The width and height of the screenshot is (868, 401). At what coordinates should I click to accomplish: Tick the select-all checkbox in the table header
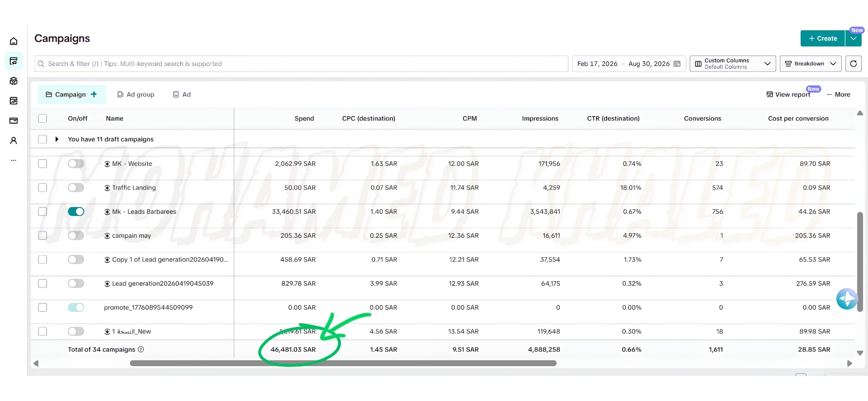tap(43, 118)
